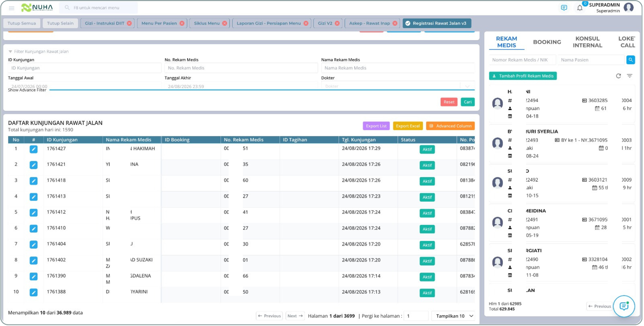Expand Show Advance Filter
Viewport: 644px width, 326px height.
point(27,90)
